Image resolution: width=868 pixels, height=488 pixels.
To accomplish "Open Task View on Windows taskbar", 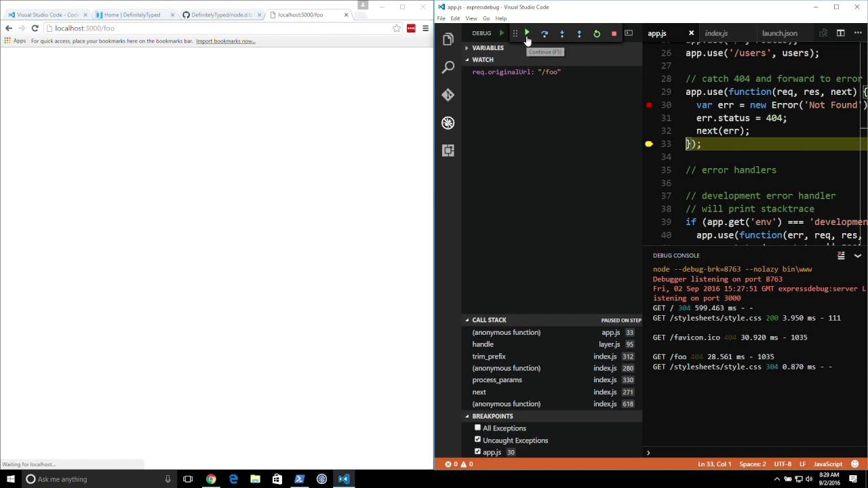I will tap(188, 479).
